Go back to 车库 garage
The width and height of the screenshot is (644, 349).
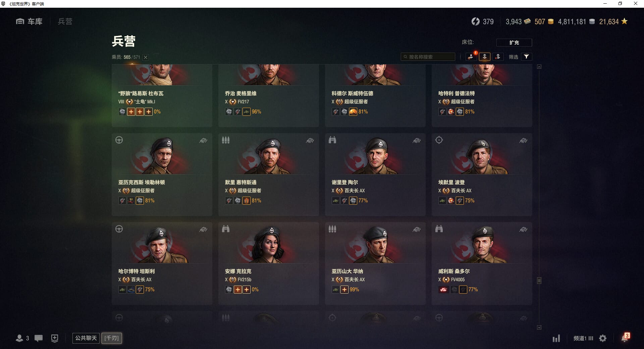29,21
